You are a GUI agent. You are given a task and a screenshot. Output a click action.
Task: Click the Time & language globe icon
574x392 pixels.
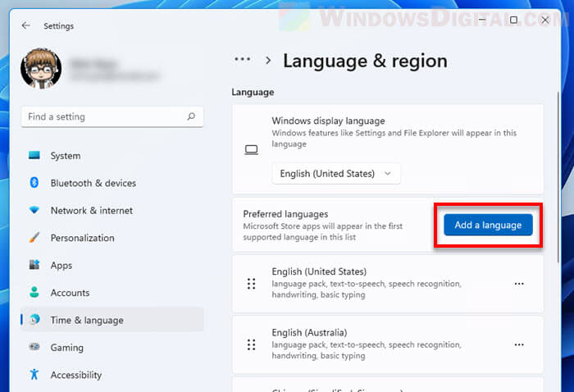(x=34, y=319)
